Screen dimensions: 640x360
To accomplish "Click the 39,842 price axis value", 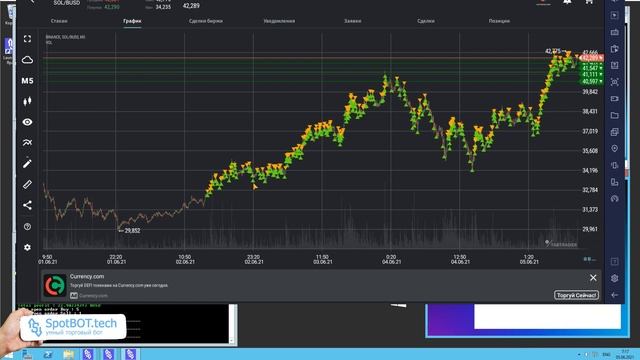I will 590,92.
